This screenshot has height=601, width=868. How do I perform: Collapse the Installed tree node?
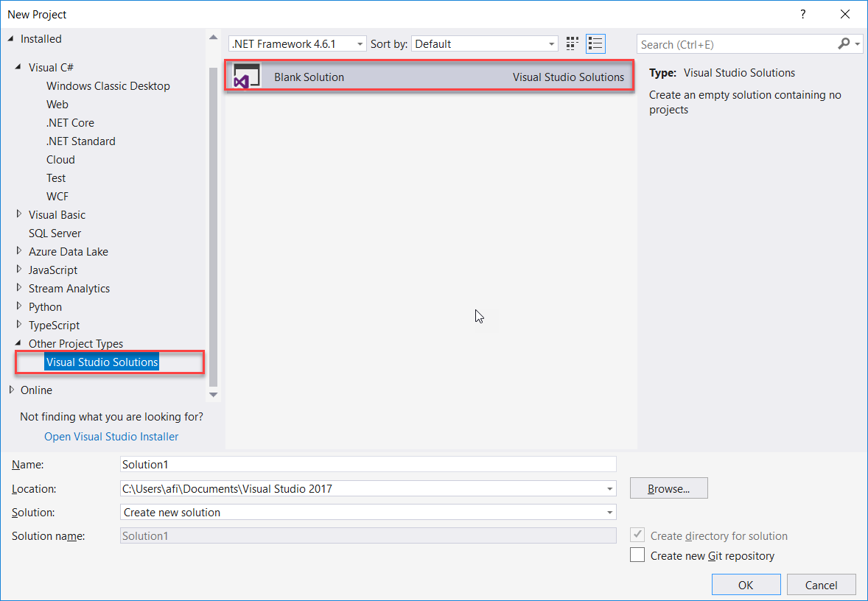10,39
